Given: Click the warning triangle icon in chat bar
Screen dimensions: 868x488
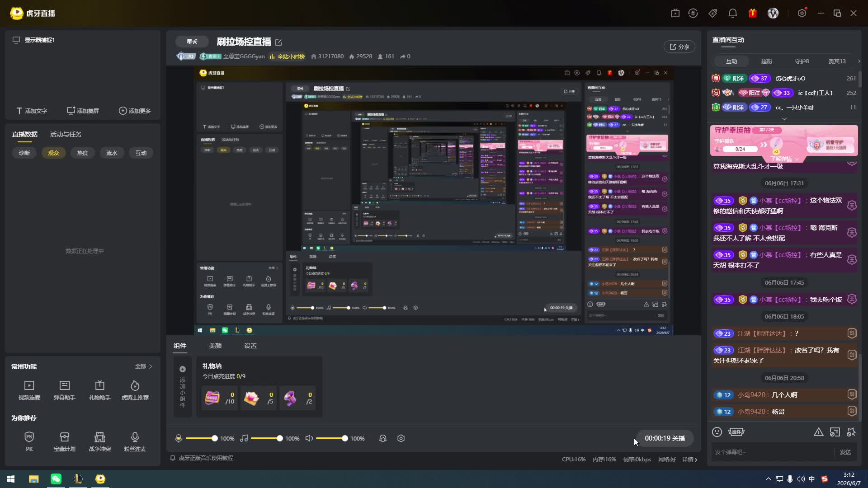Looking at the screenshot, I should (819, 432).
